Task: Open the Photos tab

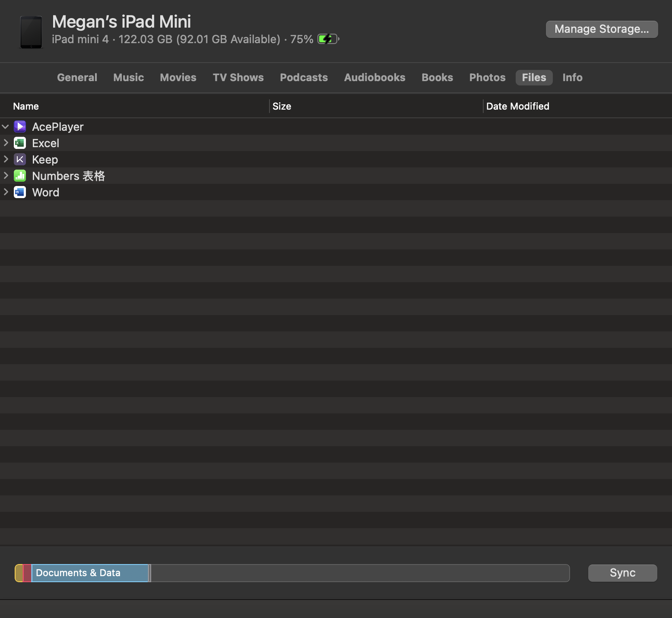Action: pyautogui.click(x=487, y=78)
